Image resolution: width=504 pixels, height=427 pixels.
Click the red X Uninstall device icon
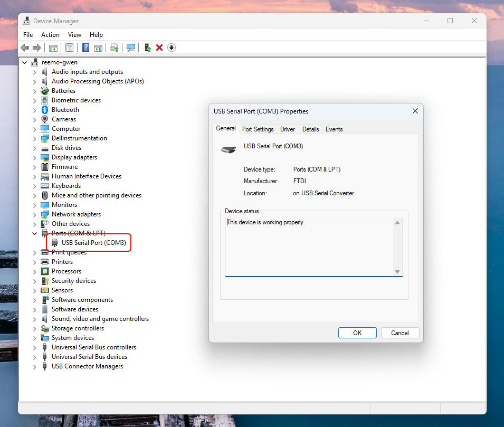[x=159, y=48]
